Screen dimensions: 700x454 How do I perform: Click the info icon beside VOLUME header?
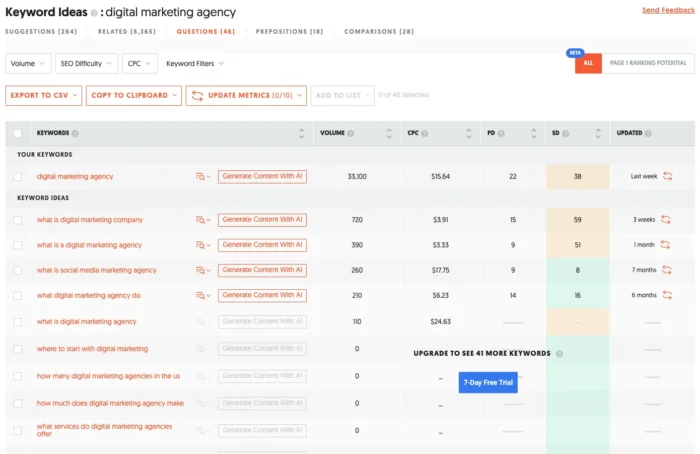[351, 133]
